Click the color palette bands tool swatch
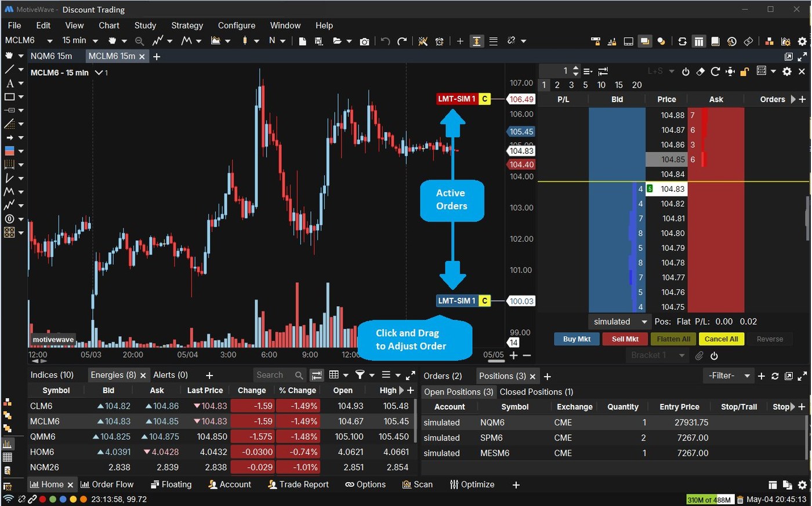Image resolution: width=812 pixels, height=506 pixels. [x=10, y=151]
